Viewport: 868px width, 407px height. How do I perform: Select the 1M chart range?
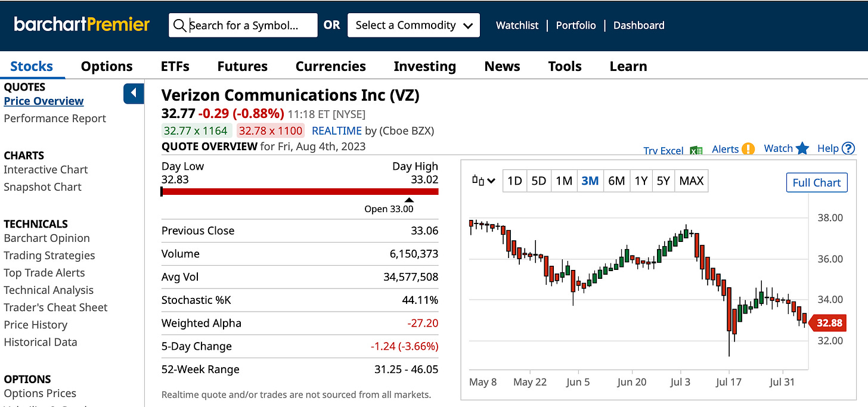tap(564, 181)
